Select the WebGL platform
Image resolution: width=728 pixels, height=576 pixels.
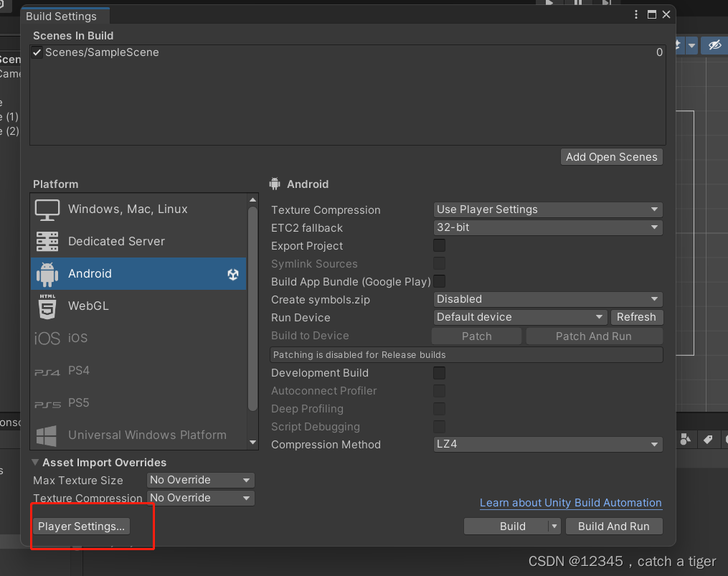point(138,306)
